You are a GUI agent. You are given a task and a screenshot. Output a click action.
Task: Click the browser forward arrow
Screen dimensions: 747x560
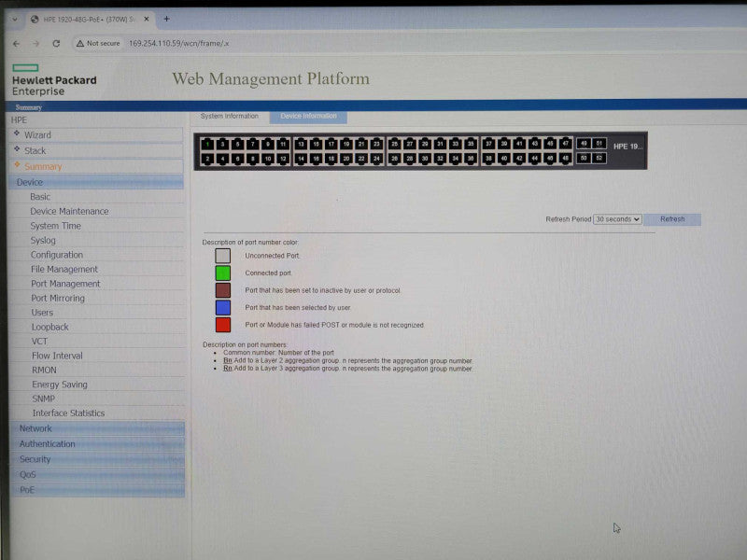coord(36,43)
